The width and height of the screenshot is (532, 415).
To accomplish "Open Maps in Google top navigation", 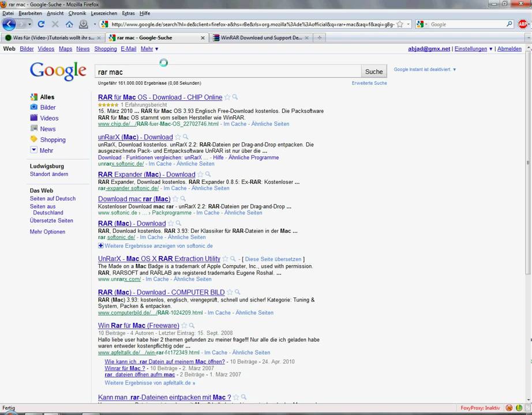I will coord(65,49).
